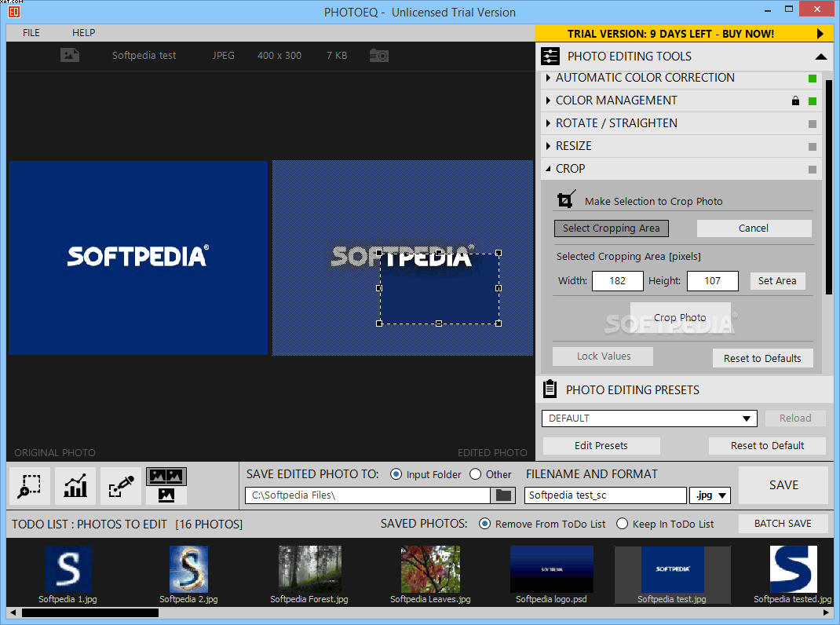Toggle the Rotate / Straighten indicator square

[813, 124]
